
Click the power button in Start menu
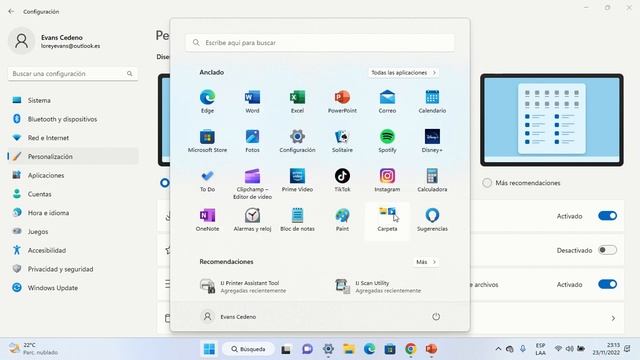[436, 317]
